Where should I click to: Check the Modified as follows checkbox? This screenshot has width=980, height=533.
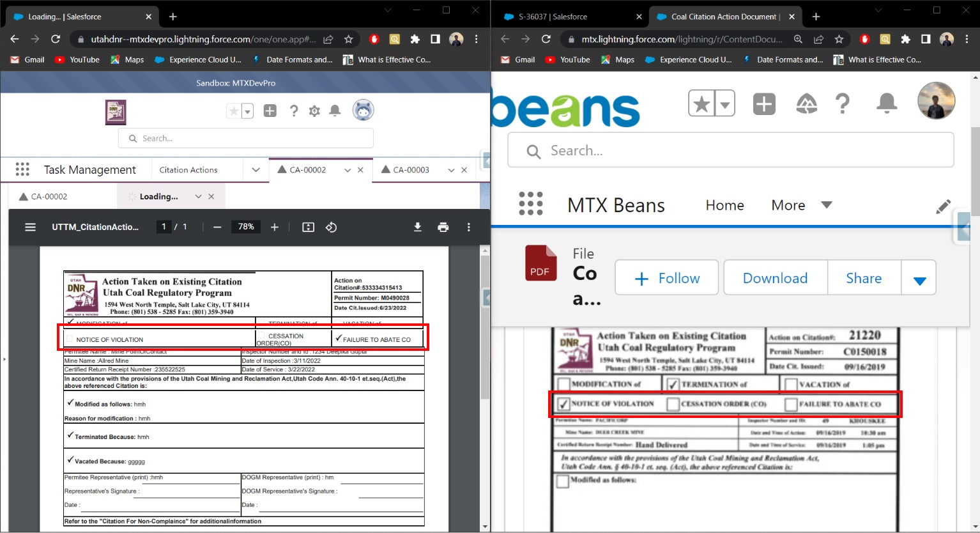pos(562,481)
